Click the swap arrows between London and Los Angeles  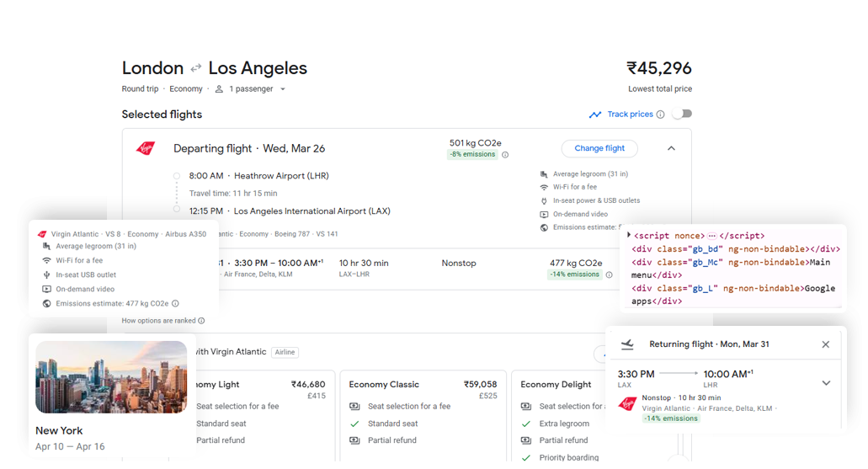click(x=195, y=68)
